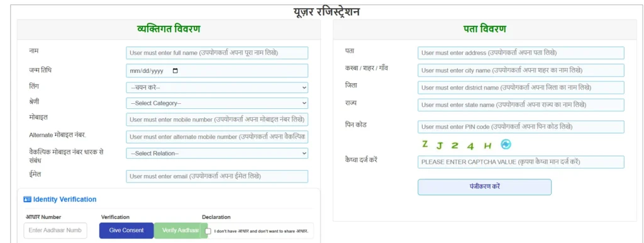Image resolution: width=644 pixels, height=243 pixels.
Task: Focus the address (पता) input field
Action: (521, 53)
